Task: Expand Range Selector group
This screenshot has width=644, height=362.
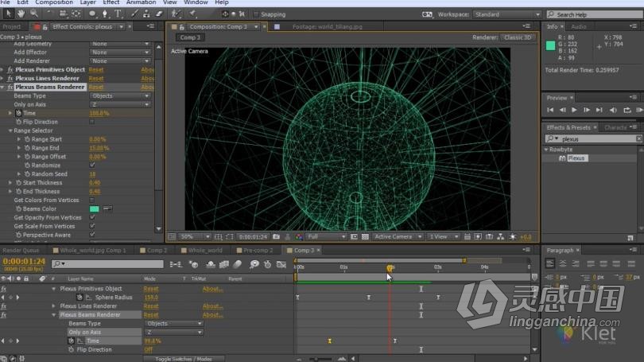Action: [x=10, y=130]
